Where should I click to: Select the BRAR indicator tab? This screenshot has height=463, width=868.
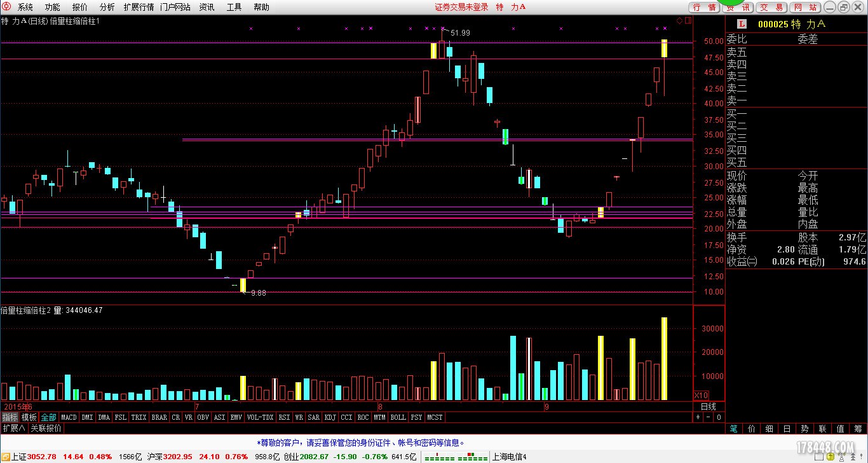click(159, 417)
